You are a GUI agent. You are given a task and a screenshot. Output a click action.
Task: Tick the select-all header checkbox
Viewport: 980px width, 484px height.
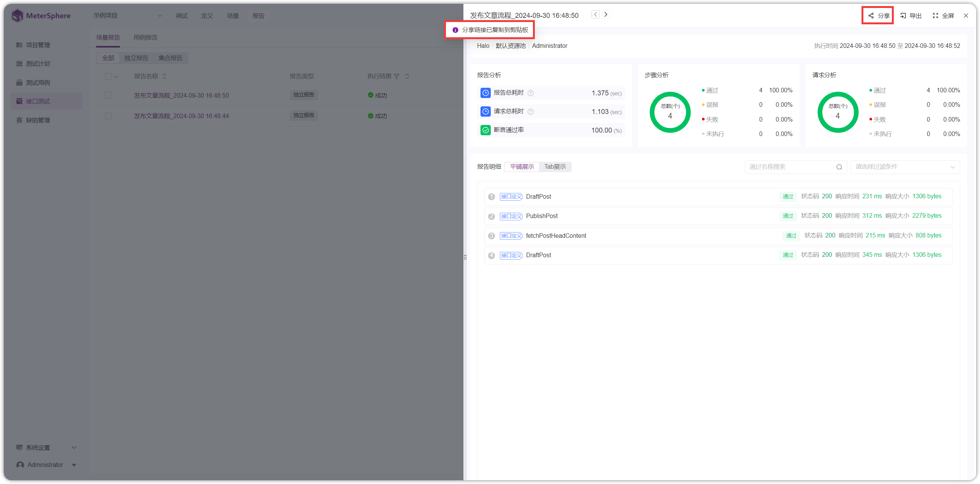pyautogui.click(x=108, y=76)
